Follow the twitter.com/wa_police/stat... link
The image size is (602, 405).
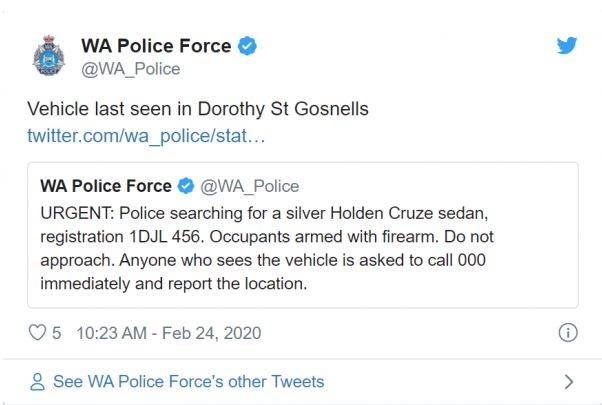click(146, 136)
